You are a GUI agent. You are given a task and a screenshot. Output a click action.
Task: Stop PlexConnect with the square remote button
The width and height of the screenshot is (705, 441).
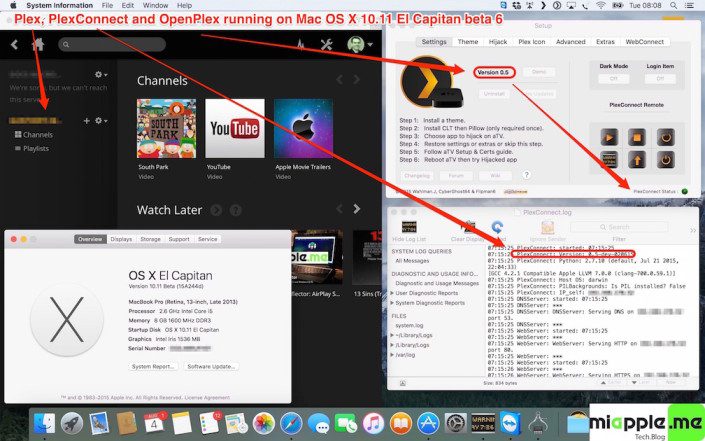[637, 137]
